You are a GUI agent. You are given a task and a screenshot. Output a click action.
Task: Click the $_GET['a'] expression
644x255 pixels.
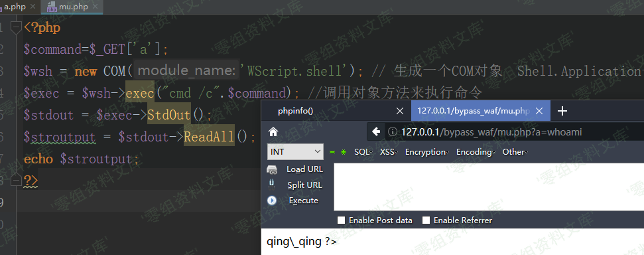pos(126,50)
